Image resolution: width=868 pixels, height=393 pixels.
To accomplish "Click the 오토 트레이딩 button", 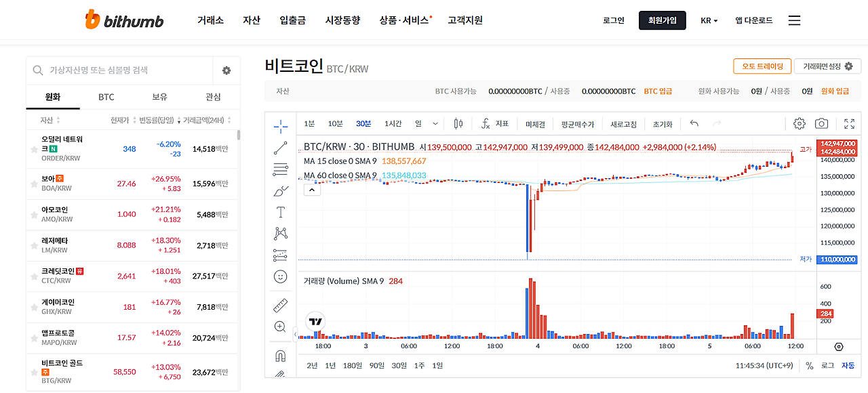I will 762,66.
